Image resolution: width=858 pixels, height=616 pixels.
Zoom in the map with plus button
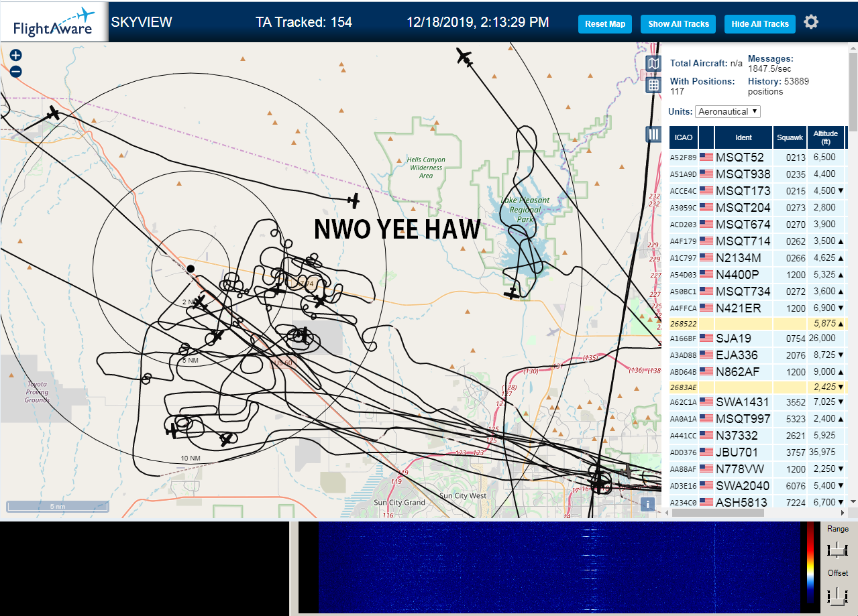(16, 56)
